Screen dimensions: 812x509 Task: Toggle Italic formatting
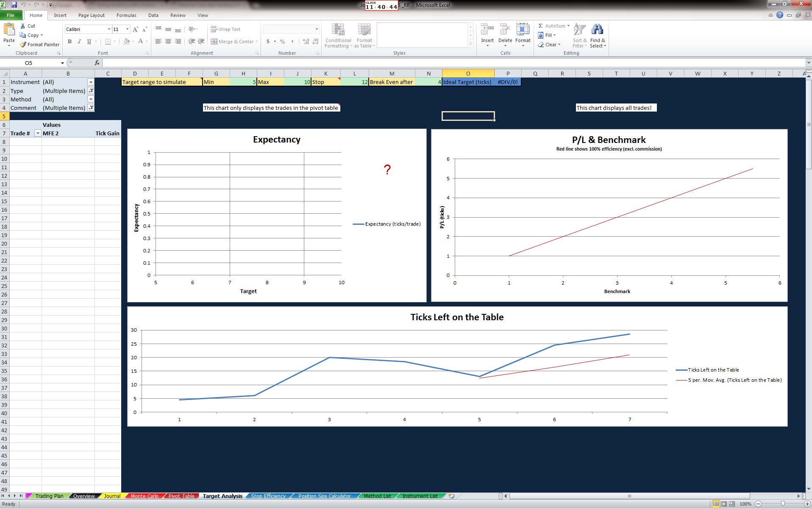tap(79, 42)
